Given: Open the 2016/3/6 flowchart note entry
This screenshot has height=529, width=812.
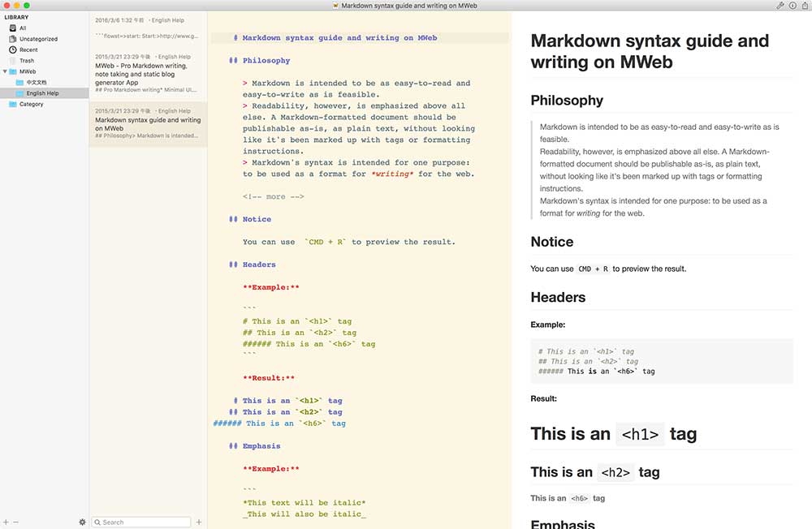Looking at the screenshot, I should (147, 27).
